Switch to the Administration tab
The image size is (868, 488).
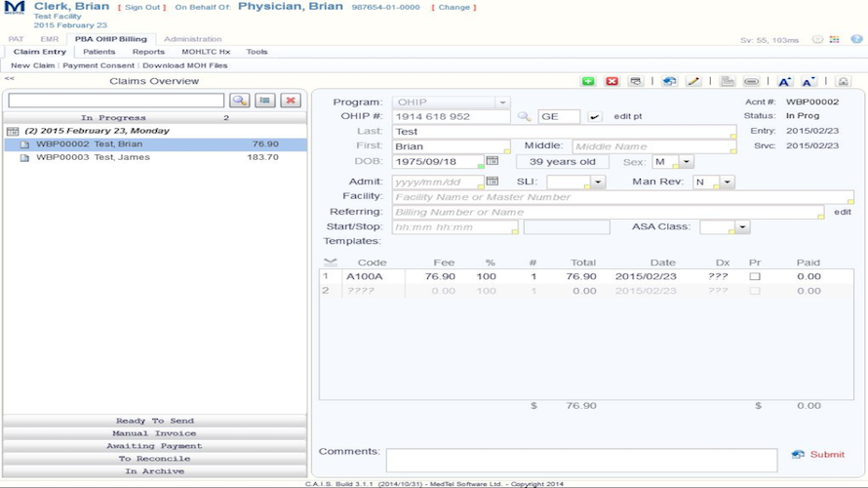coord(193,39)
